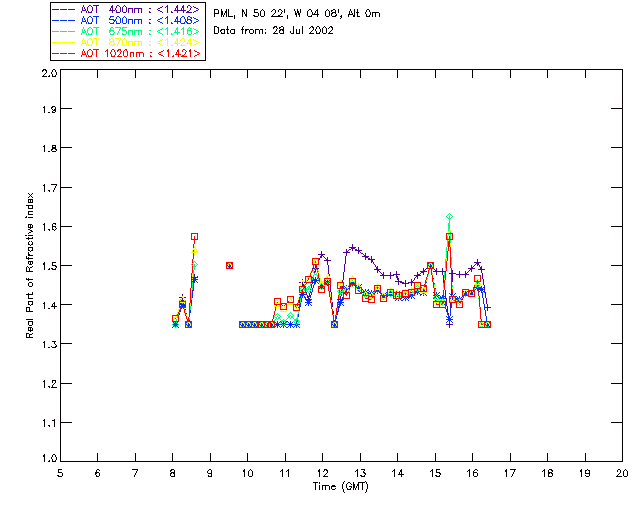
Task: Select Y-axis tick label 1.3
Action: pos(49,344)
